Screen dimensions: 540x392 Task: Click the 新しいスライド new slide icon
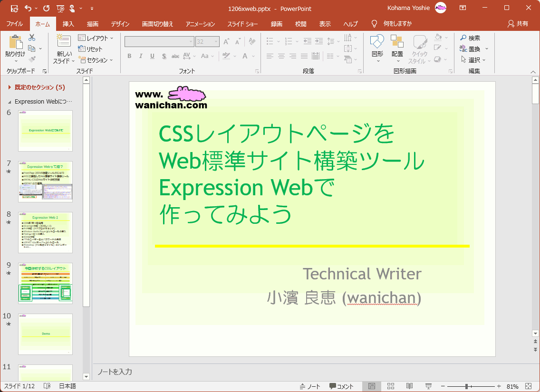[x=64, y=41]
